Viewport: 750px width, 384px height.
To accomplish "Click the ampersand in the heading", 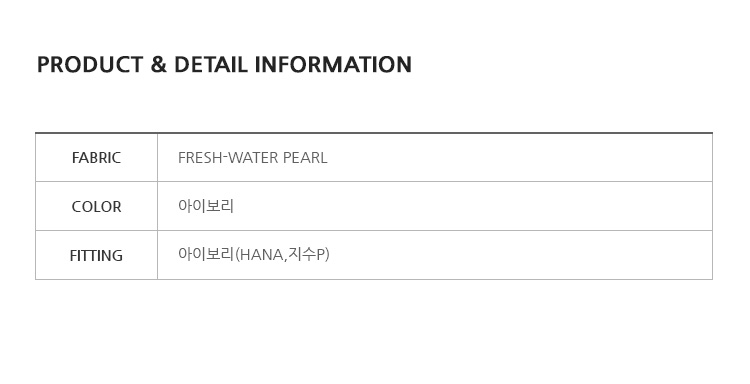I will click(x=158, y=65).
